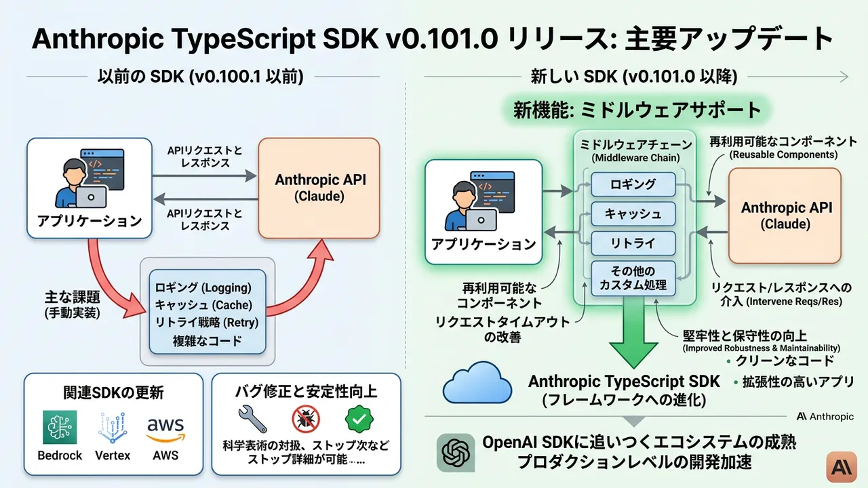Click the Anthropic API (Claude) box in old SDK diagram
The image size is (868, 488).
click(319, 188)
